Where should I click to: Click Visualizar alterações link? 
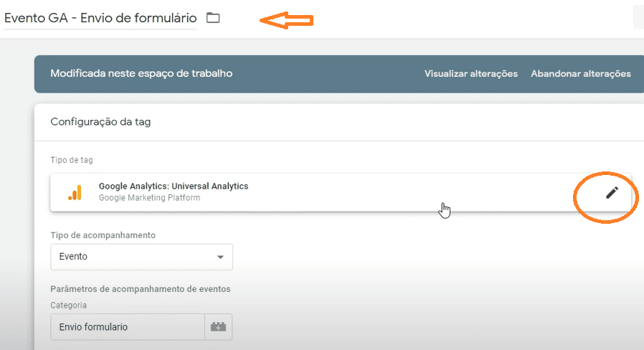(471, 74)
